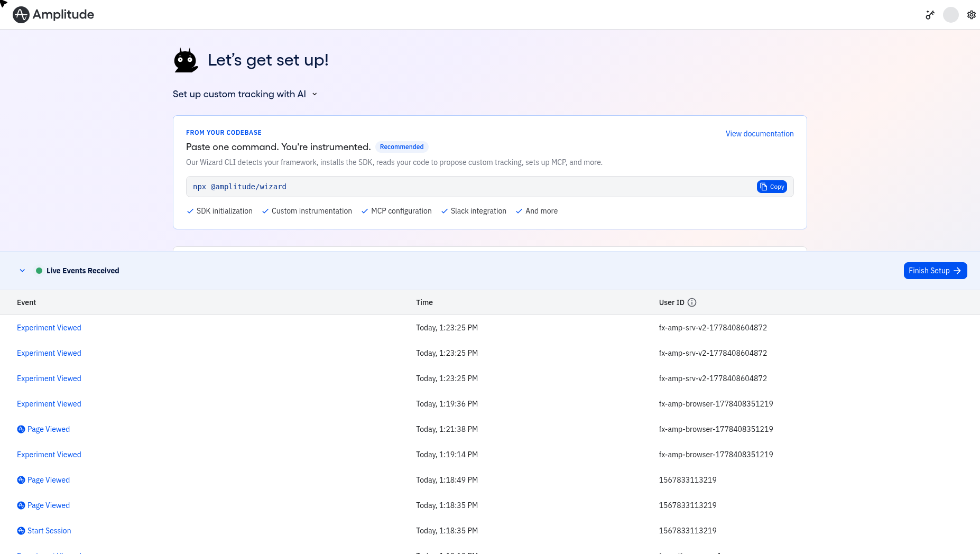Open Page Viewed event at 1:21:38 PM
The image size is (980, 554).
[x=49, y=429]
